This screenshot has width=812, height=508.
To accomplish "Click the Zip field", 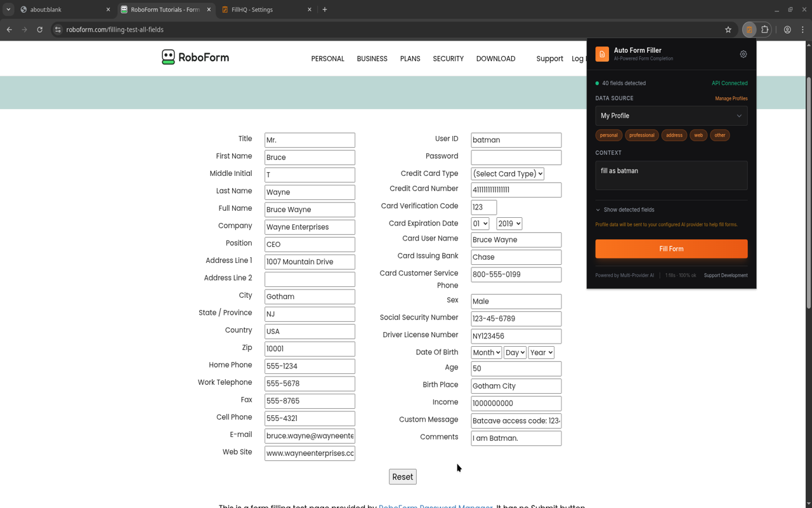I will coord(310,349).
